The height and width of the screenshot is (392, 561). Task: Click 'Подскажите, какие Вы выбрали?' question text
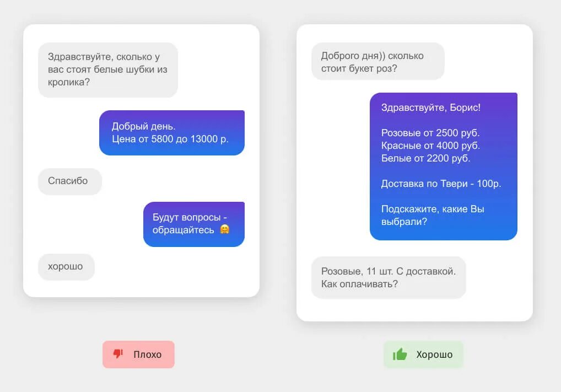tap(433, 215)
